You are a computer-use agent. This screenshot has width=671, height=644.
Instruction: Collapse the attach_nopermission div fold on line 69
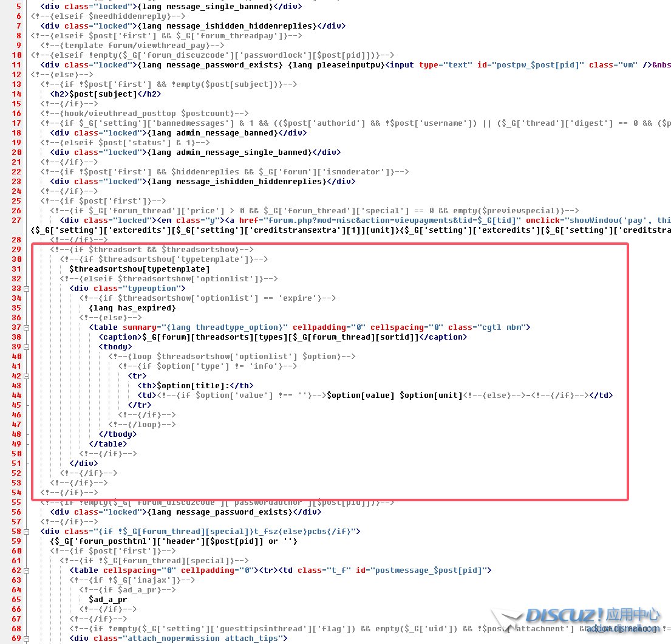click(26, 639)
